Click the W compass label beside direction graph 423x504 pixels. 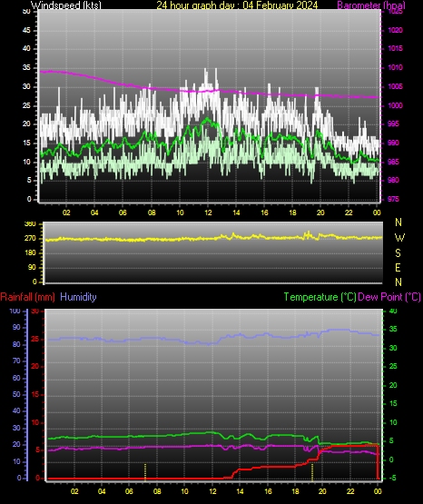coord(399,238)
